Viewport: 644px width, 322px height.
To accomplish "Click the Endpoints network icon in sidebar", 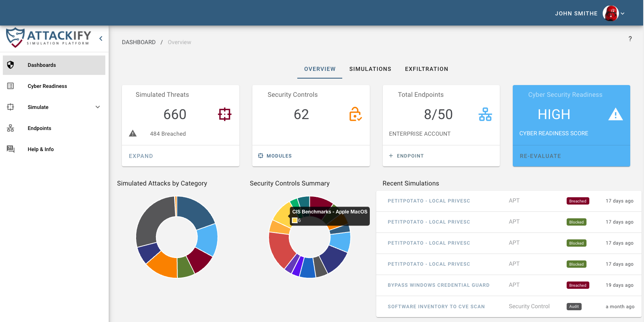I will click(11, 128).
